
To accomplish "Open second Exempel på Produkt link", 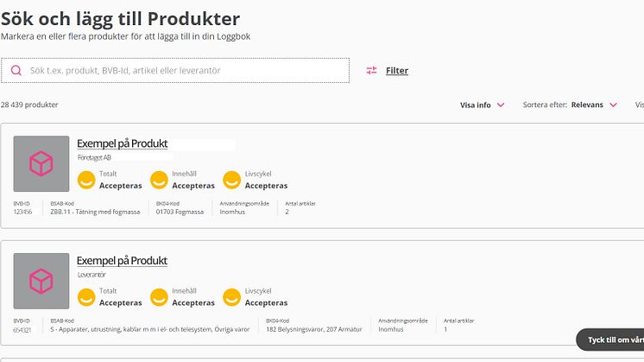I will click(122, 261).
